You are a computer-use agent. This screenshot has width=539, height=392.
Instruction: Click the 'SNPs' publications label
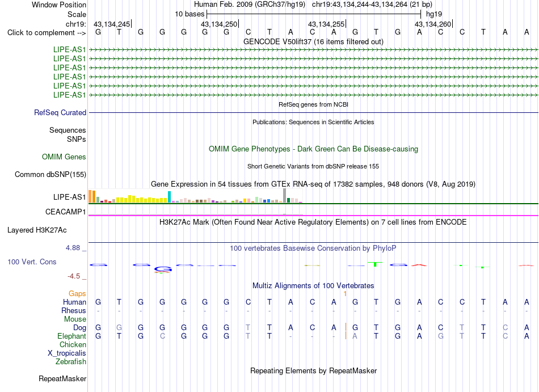point(77,139)
